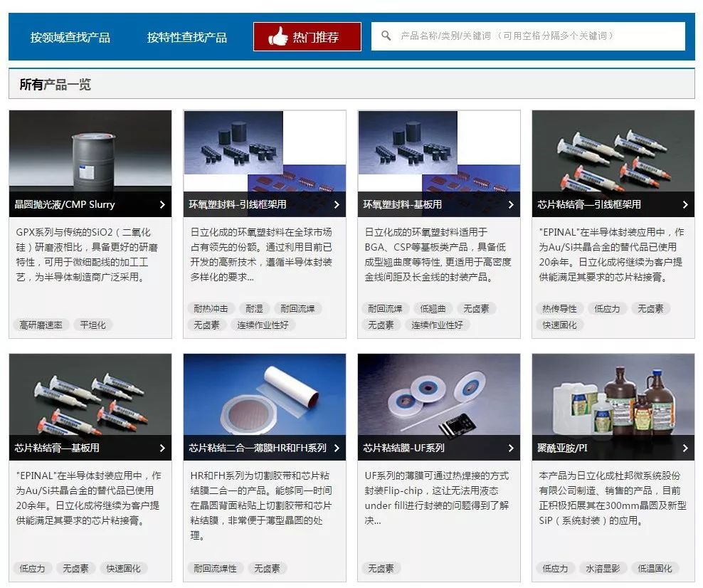Select the 耐湿 tag

click(254, 308)
